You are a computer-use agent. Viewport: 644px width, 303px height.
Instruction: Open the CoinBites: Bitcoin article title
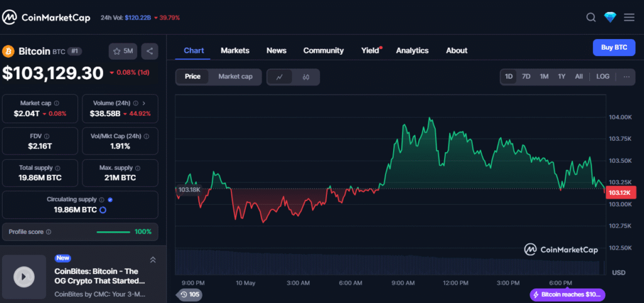tap(100, 277)
